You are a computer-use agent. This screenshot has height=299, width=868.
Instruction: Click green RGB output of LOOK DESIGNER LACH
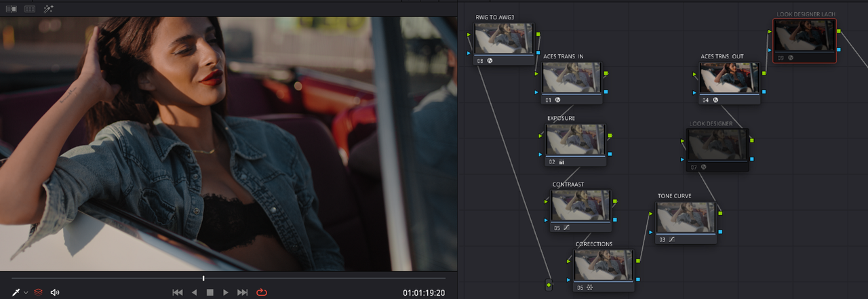click(x=839, y=31)
